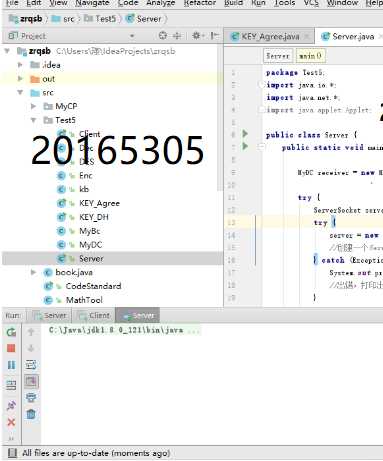Select MathTool class in tree
The height and width of the screenshot is (461, 383).
pyautogui.click(x=84, y=300)
